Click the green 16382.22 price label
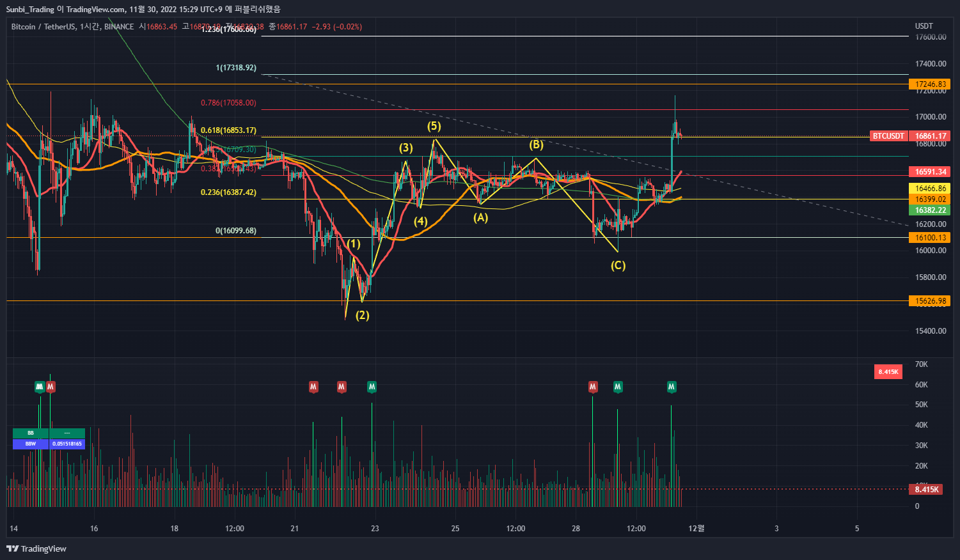The height and width of the screenshot is (560, 960). 931,210
